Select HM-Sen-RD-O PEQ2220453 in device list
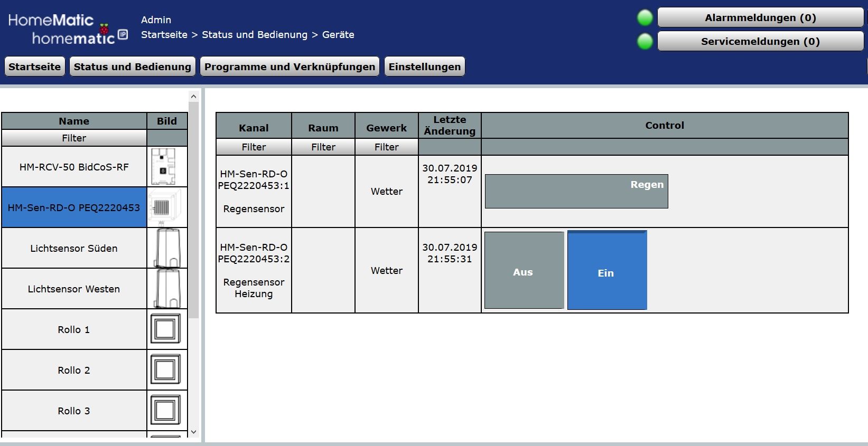The width and height of the screenshot is (868, 446). pos(74,207)
